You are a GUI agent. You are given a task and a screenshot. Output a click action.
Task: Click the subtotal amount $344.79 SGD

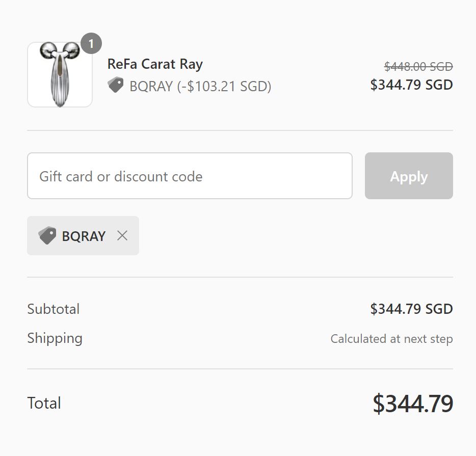tap(411, 309)
